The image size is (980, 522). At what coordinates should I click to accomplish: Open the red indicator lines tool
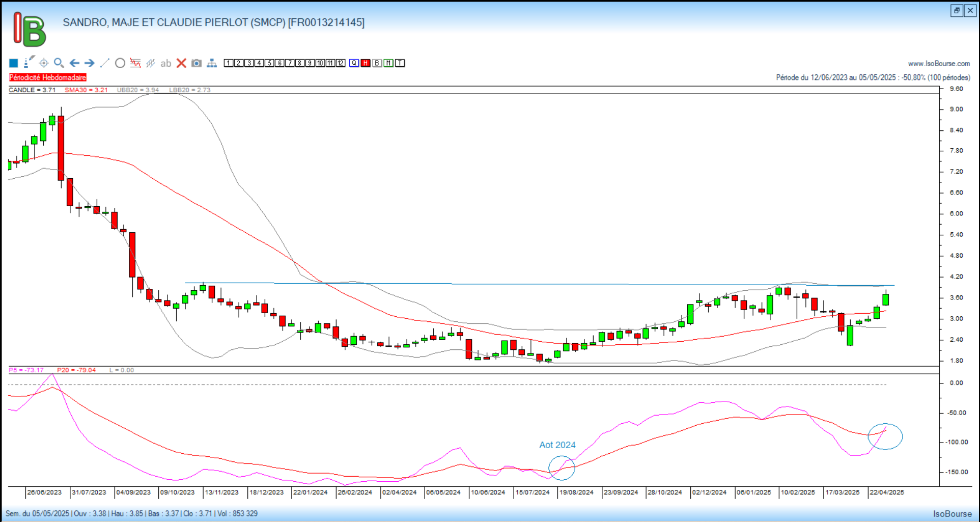pos(135,63)
